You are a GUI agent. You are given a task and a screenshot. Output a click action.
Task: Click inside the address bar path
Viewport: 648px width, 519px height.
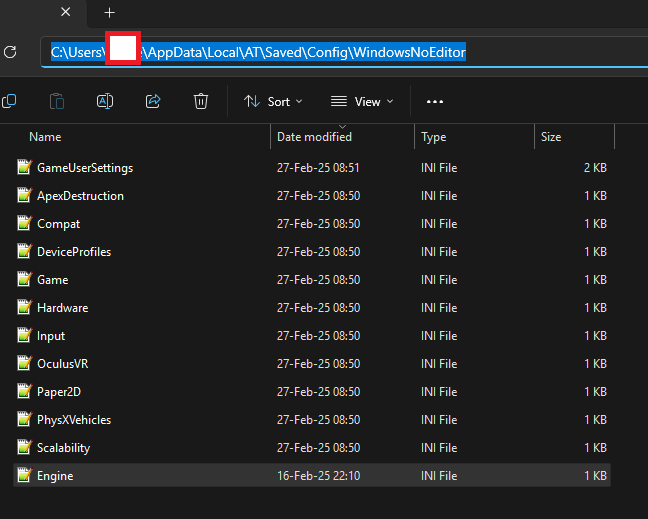click(x=344, y=52)
